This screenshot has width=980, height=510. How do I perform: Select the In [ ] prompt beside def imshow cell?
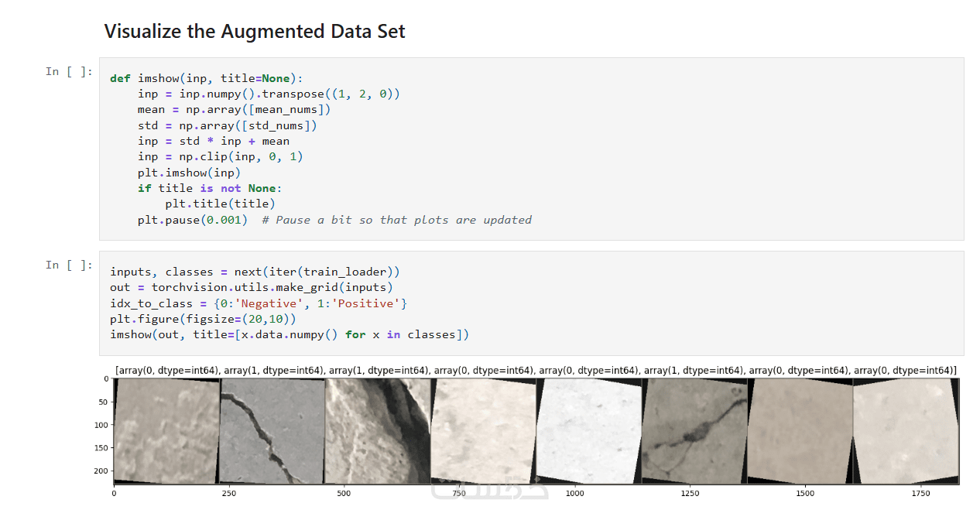tap(68, 72)
